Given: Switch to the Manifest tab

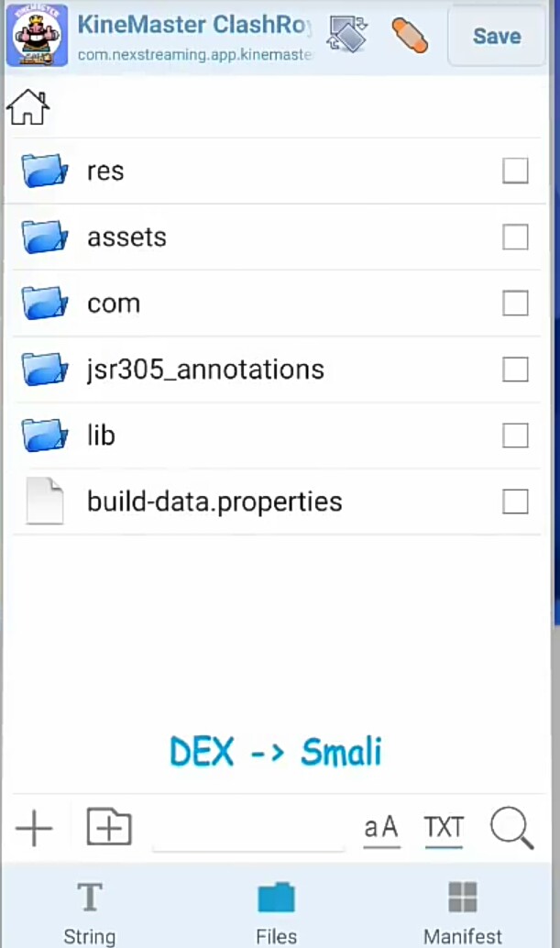Looking at the screenshot, I should (463, 909).
